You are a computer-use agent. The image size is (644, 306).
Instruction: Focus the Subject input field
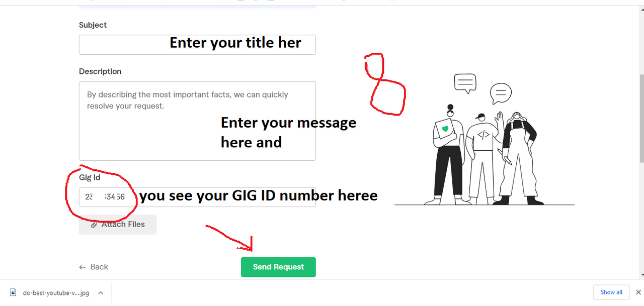(x=197, y=45)
